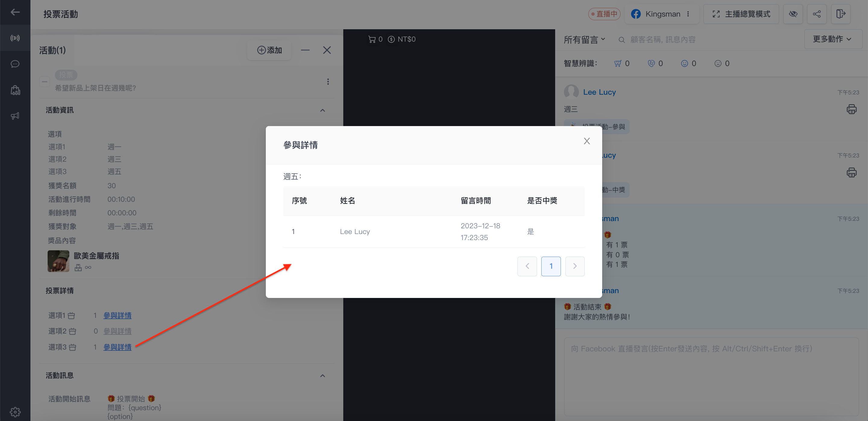Open the megaphone campaigns sidebar icon
Screen dimensions: 868x421
coord(15,116)
